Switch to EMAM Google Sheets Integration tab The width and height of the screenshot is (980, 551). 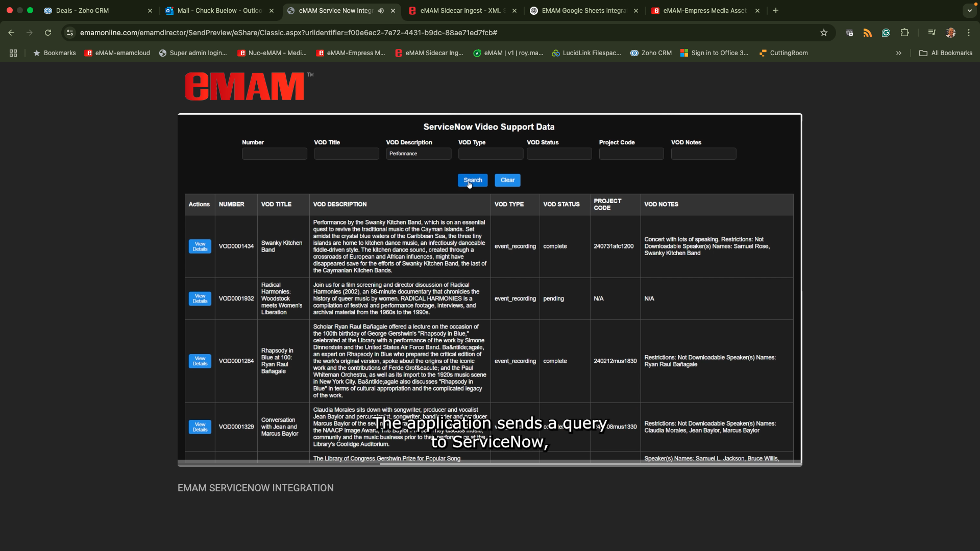[584, 11]
